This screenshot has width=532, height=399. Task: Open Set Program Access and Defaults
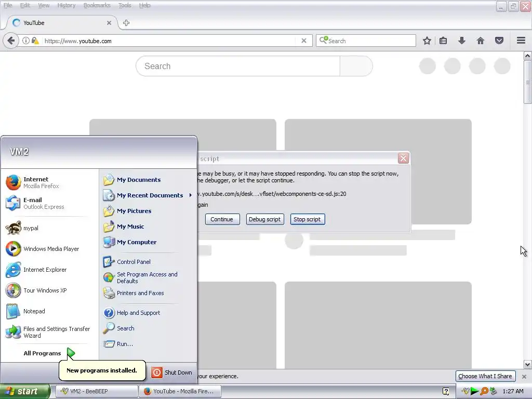140,277
